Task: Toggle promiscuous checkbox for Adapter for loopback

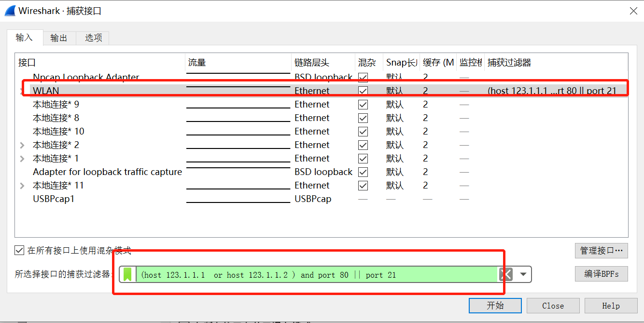Action: (x=363, y=172)
